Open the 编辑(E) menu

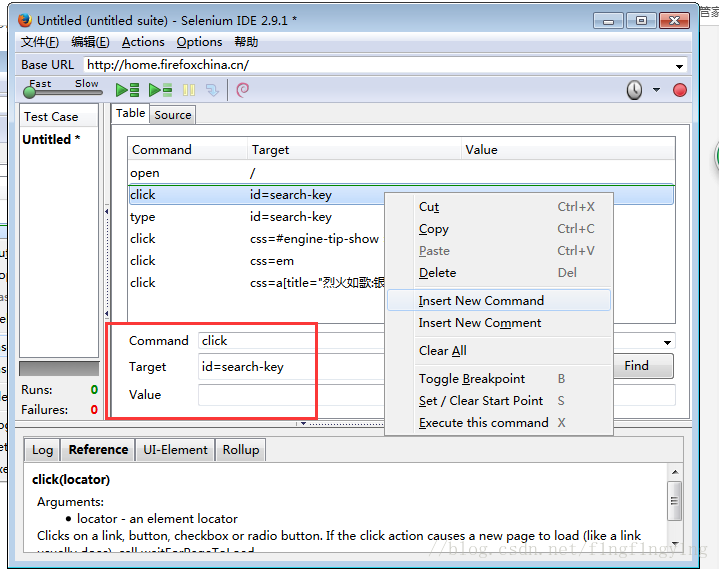pos(90,42)
